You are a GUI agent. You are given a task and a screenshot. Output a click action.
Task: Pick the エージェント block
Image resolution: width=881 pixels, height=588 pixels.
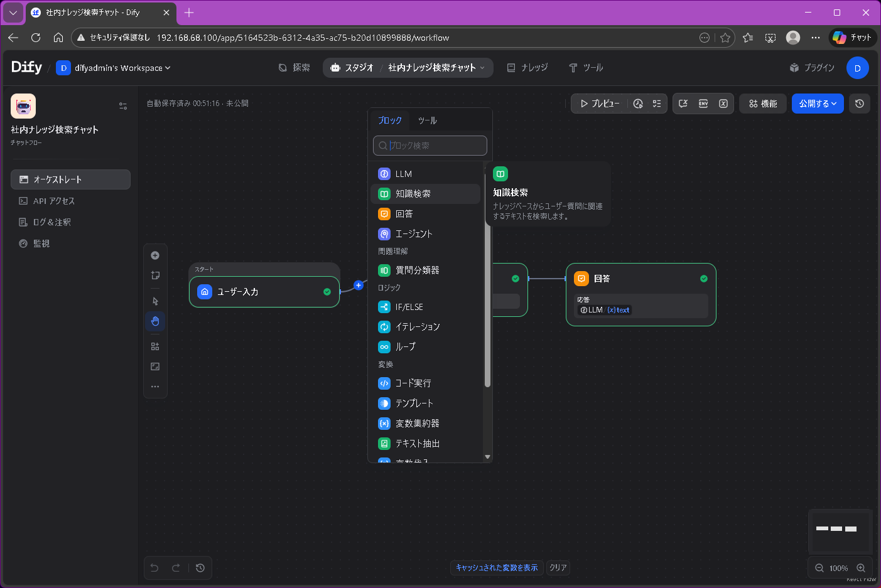(425, 234)
